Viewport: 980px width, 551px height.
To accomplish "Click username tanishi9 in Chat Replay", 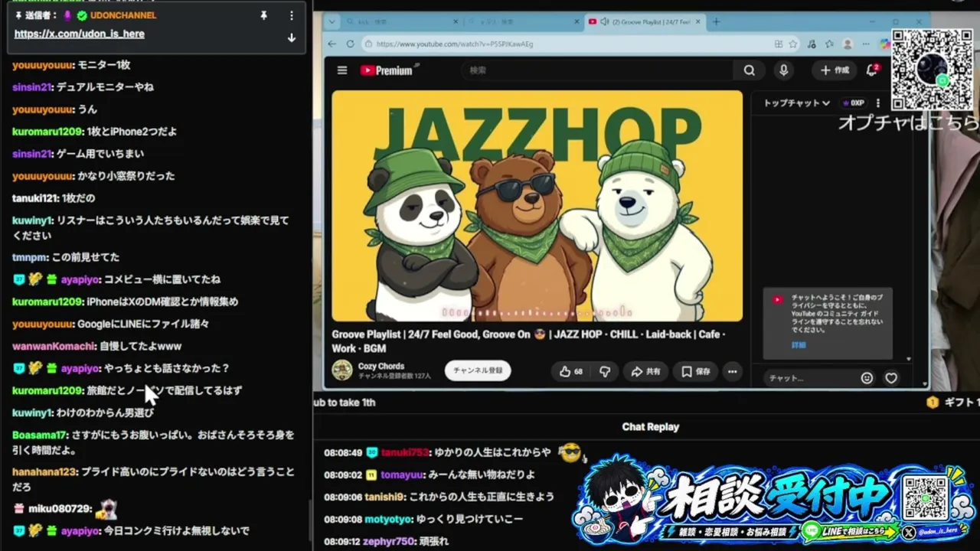I will [384, 497].
